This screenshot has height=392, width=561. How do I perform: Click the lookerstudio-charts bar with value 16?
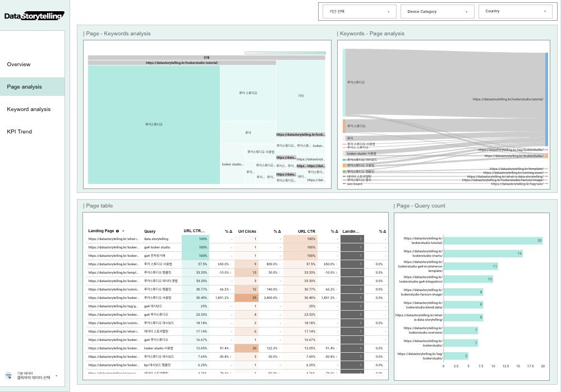[x=483, y=253]
